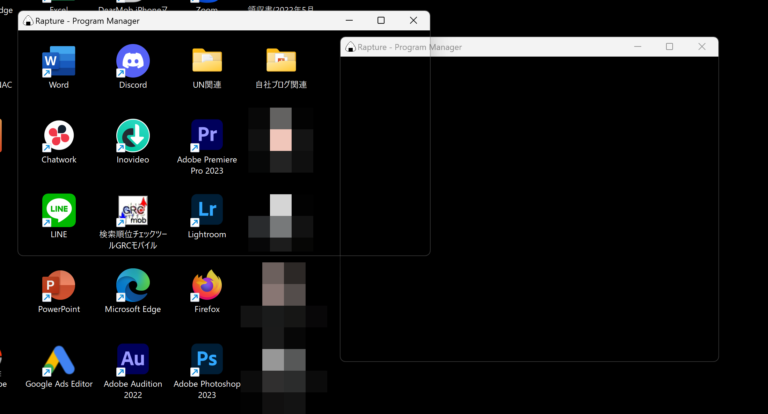
Task: Launch 検索順位チェックツールGRCモバイル shortcut
Action: tap(133, 211)
